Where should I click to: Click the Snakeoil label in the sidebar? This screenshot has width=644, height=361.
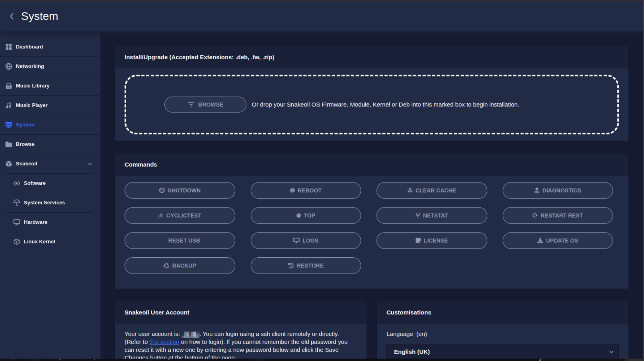(x=27, y=164)
